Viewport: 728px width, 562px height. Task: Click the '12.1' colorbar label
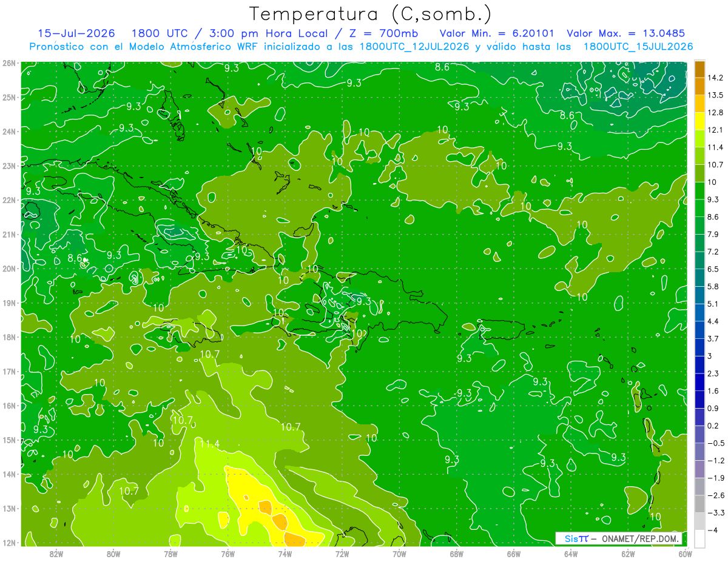coord(715,130)
